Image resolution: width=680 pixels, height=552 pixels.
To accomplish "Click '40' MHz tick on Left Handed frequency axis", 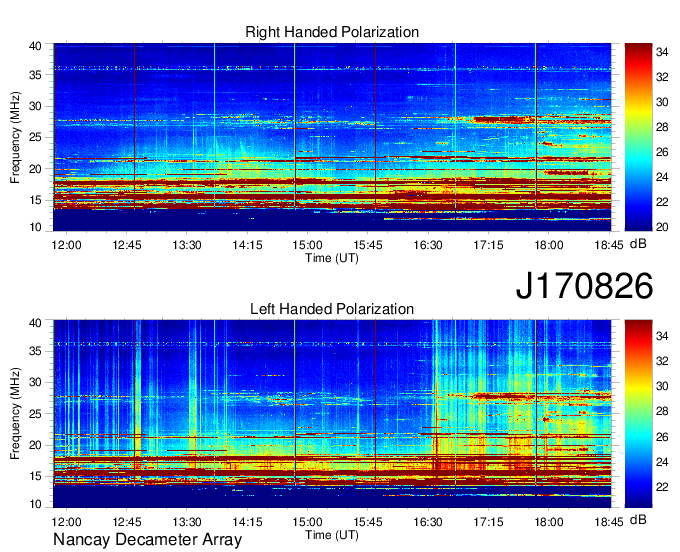I will pos(36,323).
